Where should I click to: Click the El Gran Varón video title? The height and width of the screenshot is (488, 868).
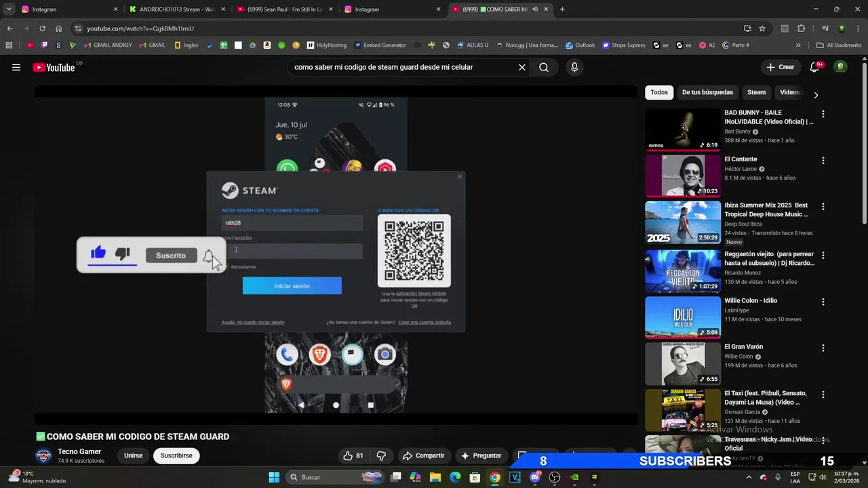click(744, 346)
